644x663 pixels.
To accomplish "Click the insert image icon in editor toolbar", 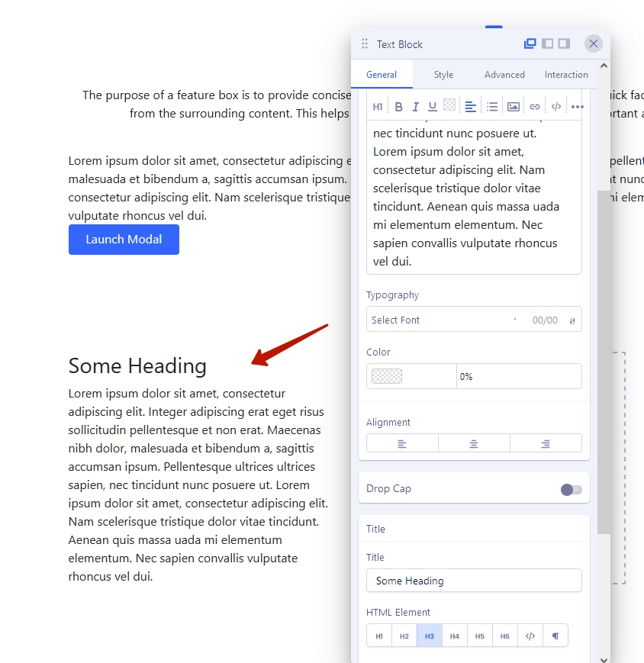I will (x=514, y=107).
